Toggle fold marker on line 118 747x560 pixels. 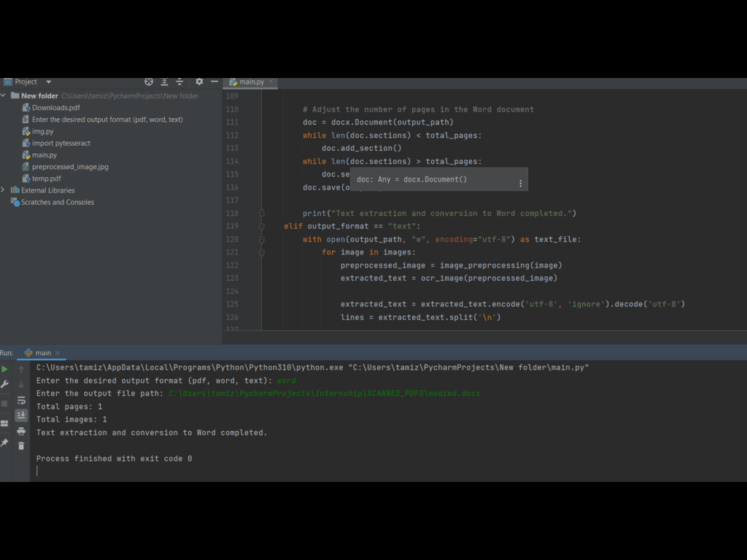coord(262,214)
